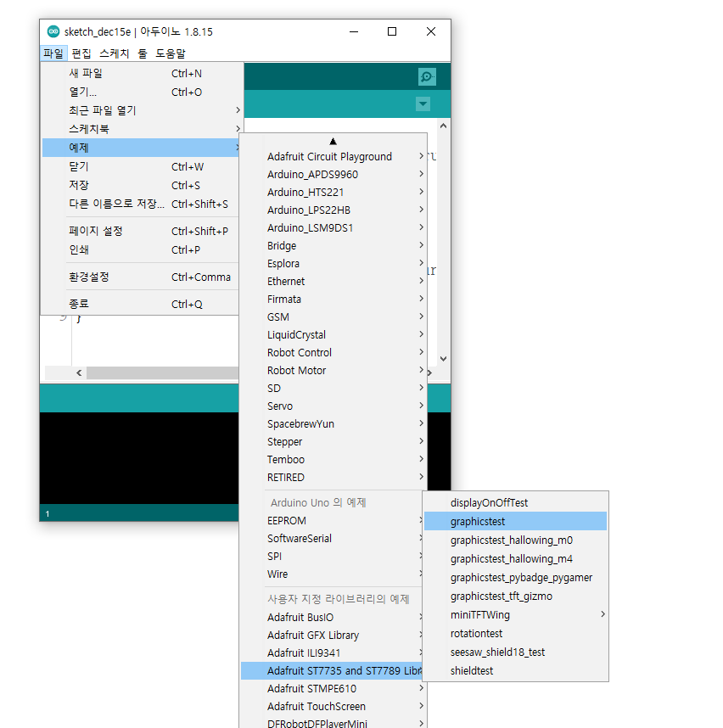
Task: Open the Robot Control examples entry
Action: coord(333,352)
